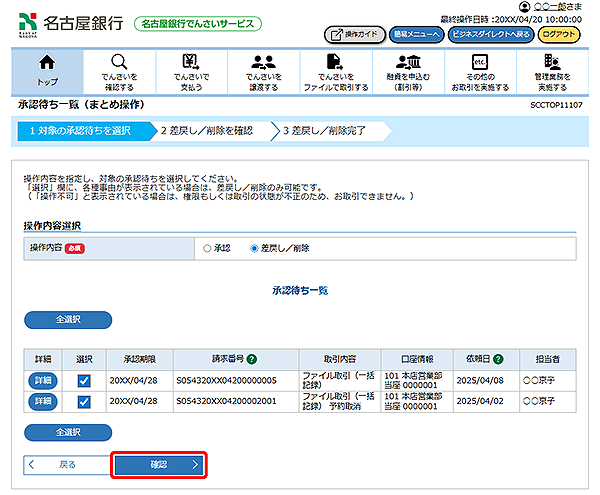Select the 承認 radio button
The width and height of the screenshot is (600, 495).
[x=208, y=248]
